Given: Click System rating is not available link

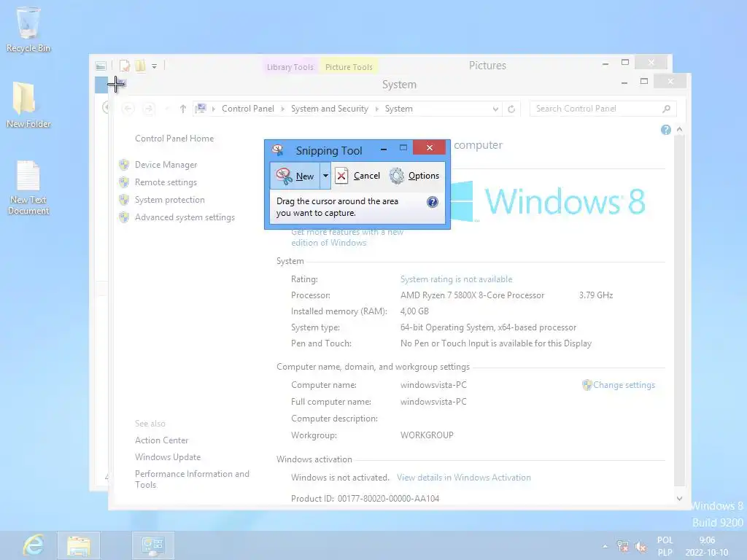Looking at the screenshot, I should click(457, 279).
